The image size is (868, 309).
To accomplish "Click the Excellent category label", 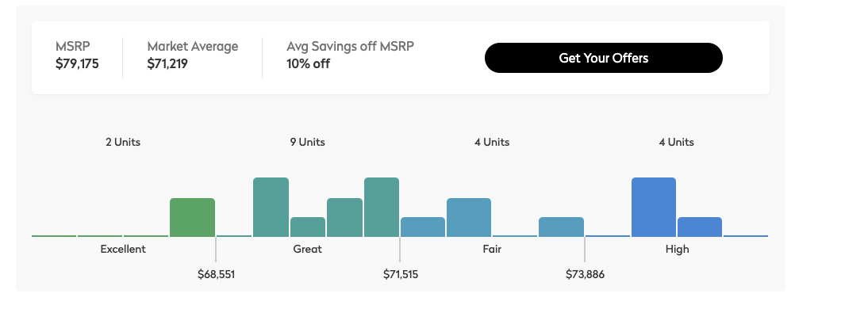I will (123, 250).
